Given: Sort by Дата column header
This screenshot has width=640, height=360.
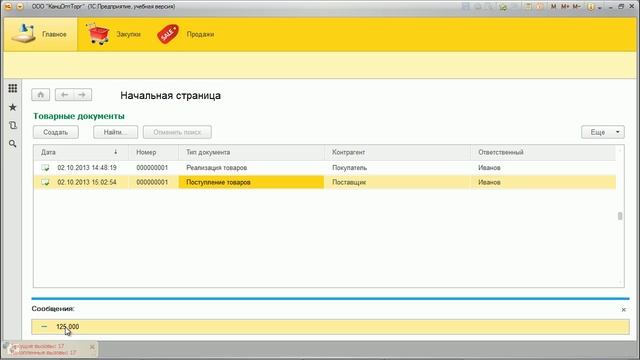Looking at the screenshot, I should point(81,152).
